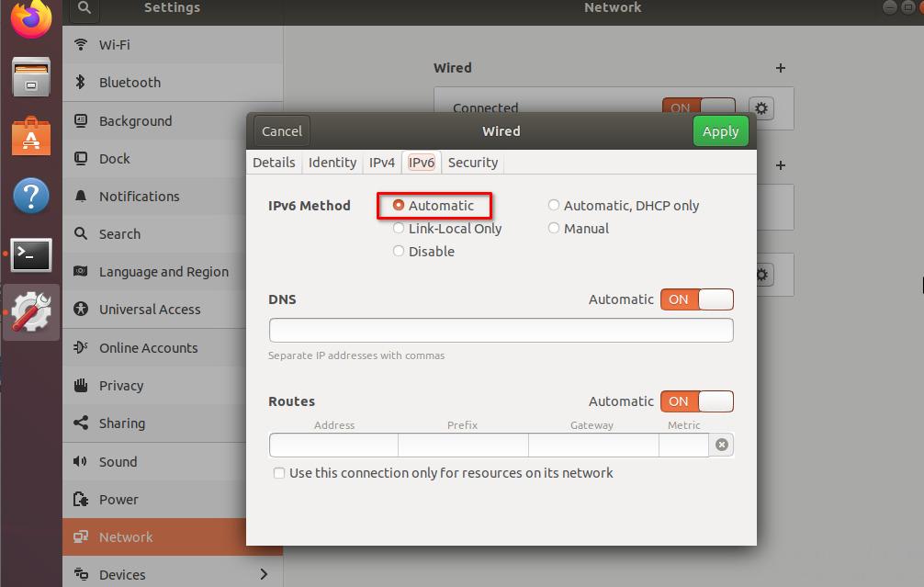Select the Link-Local Only radio button
924x587 pixels.
point(399,229)
